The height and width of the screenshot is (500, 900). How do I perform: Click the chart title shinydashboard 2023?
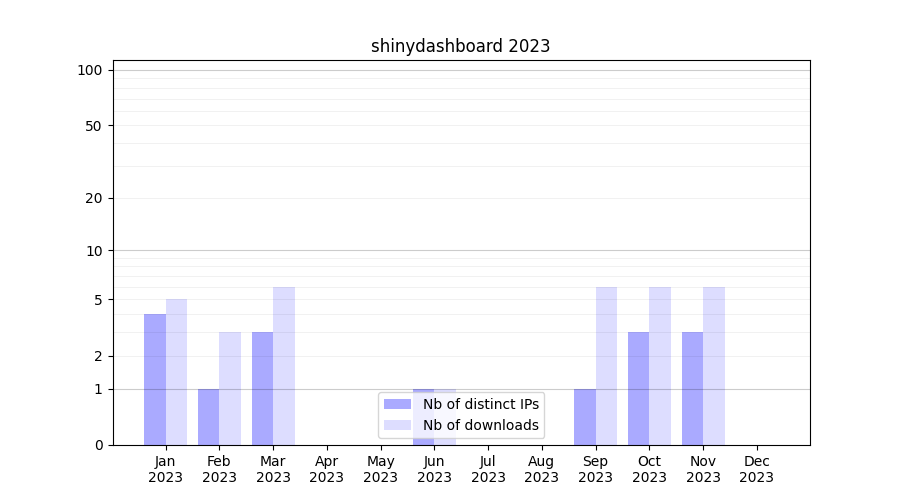coord(460,46)
